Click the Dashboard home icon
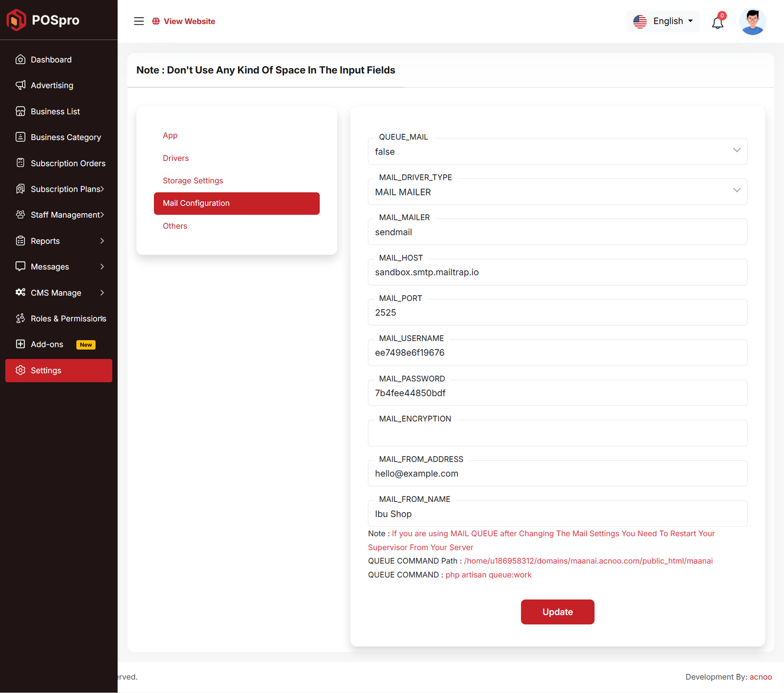The height and width of the screenshot is (693, 784). (x=20, y=59)
